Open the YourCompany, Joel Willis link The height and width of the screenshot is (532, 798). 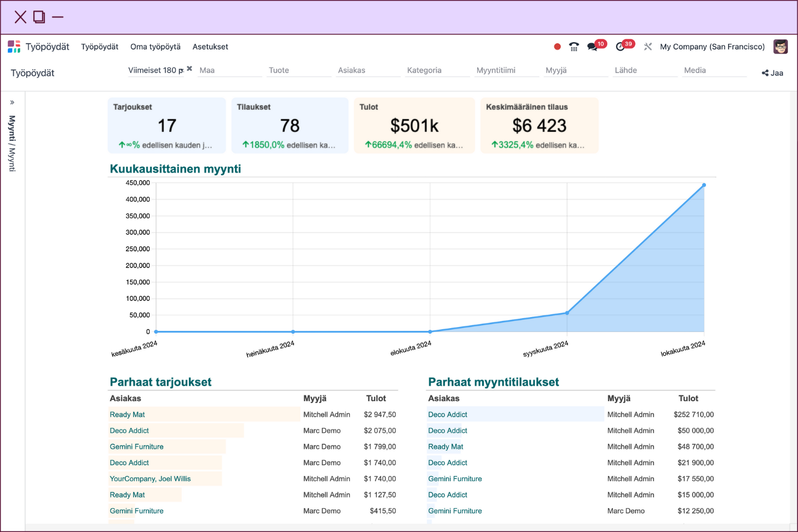click(150, 479)
